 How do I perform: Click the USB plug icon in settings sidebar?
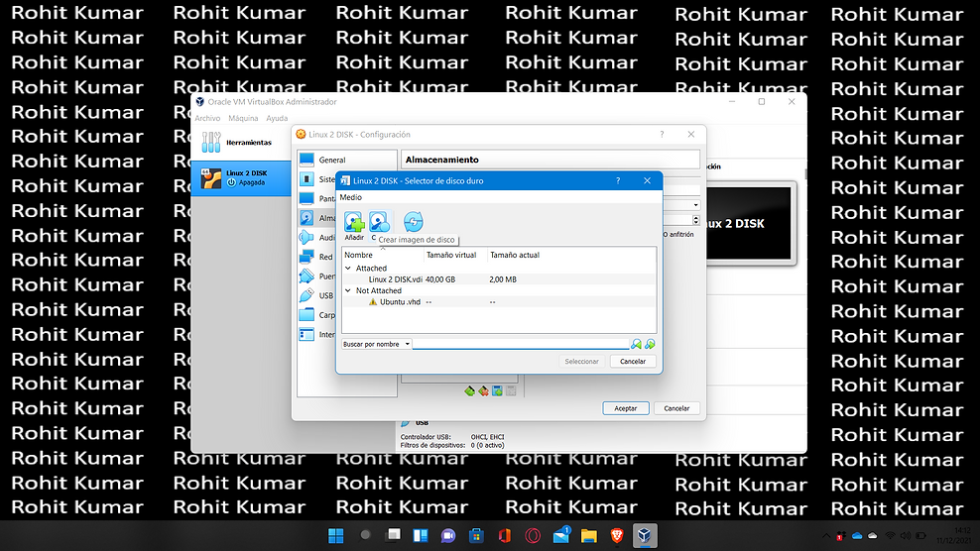(x=306, y=295)
